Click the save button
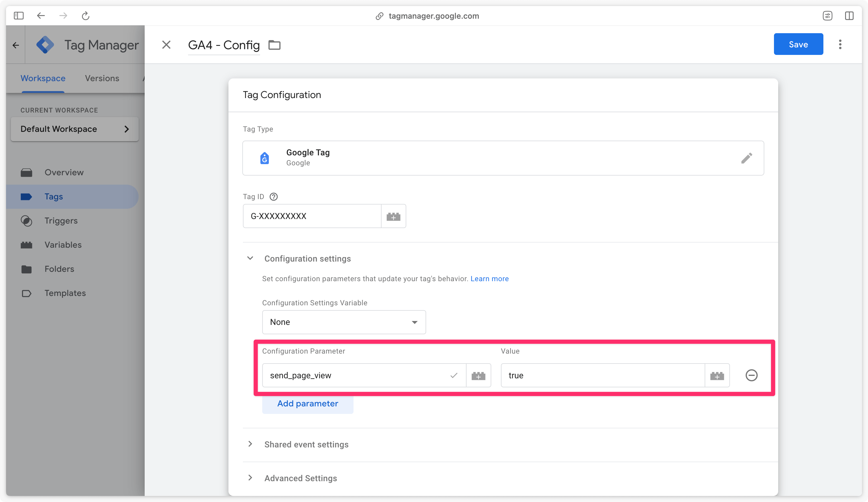 [798, 44]
